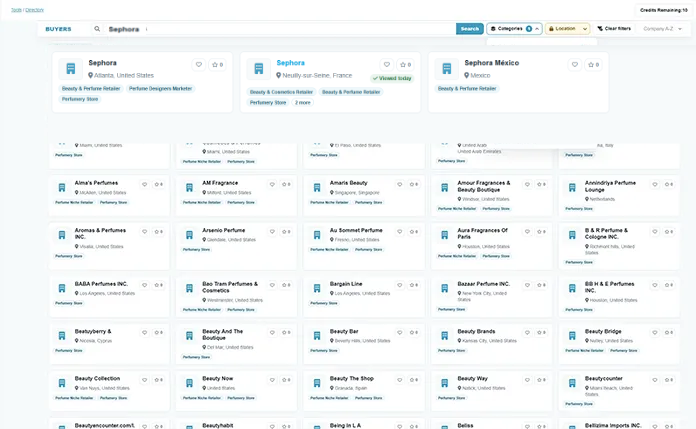The image size is (696, 429).
Task: Click the star on Beauty Now card
Action: click(x=286, y=380)
